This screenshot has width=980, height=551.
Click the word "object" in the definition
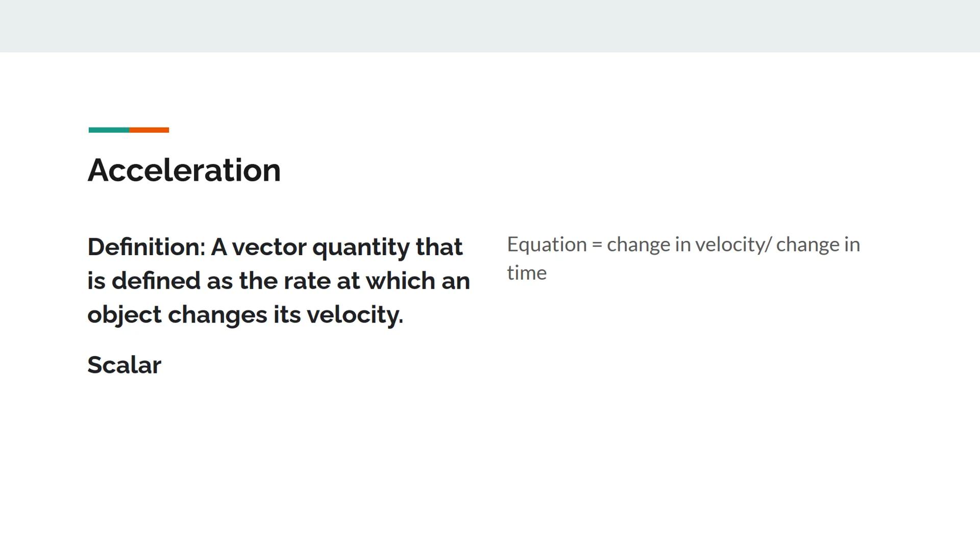tap(124, 315)
